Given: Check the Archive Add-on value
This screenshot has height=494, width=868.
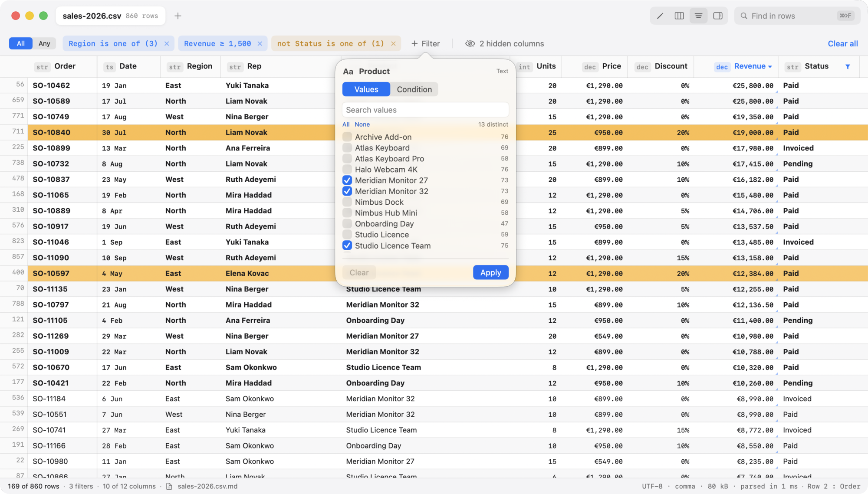Looking at the screenshot, I should click(347, 137).
